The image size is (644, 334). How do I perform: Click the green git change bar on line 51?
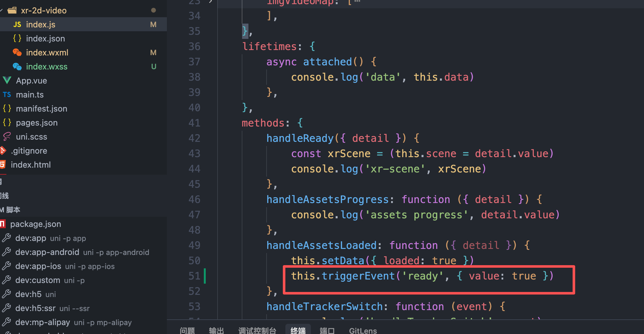(x=205, y=276)
